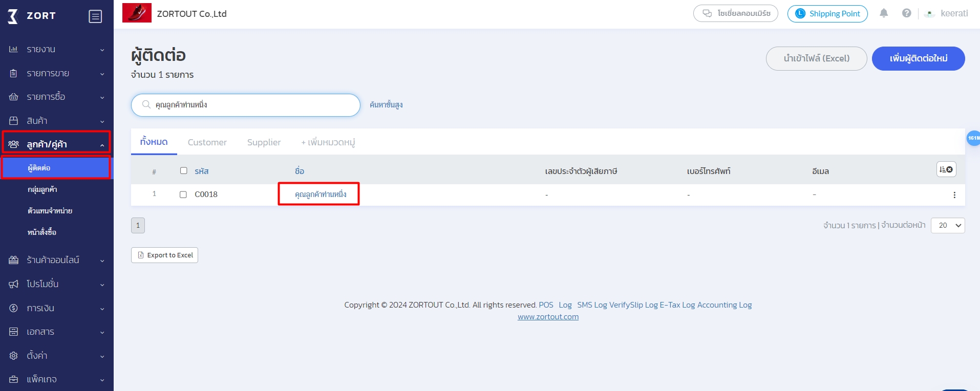Image resolution: width=980 pixels, height=391 pixels.
Task: Open the items-per-page dropdown showing 20
Action: click(x=947, y=225)
